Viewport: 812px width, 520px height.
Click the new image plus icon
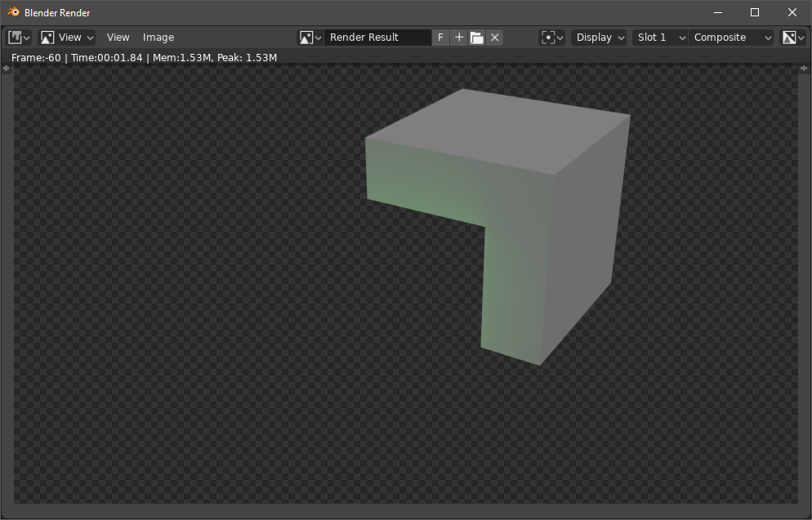(x=458, y=37)
